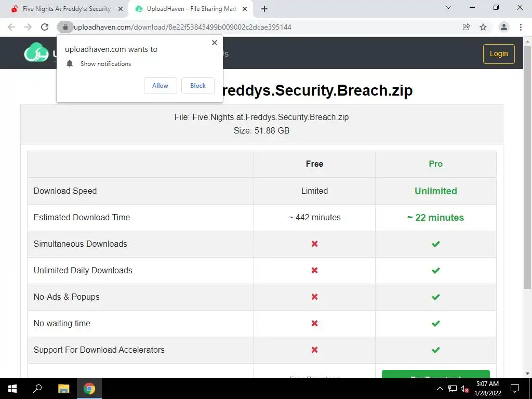This screenshot has height=399, width=532.
Task: Click Chrome icon in taskbar
Action: pos(89,389)
